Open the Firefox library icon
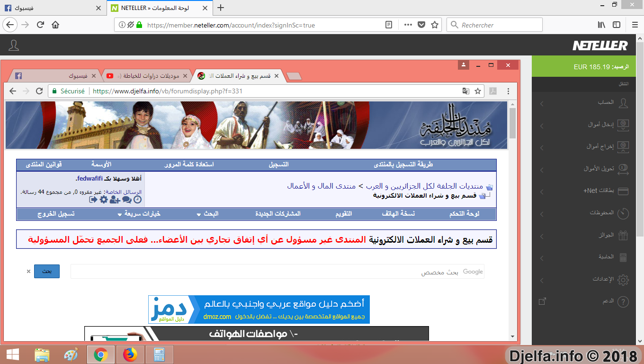Image resolution: width=644 pixels, height=364 pixels. (602, 25)
